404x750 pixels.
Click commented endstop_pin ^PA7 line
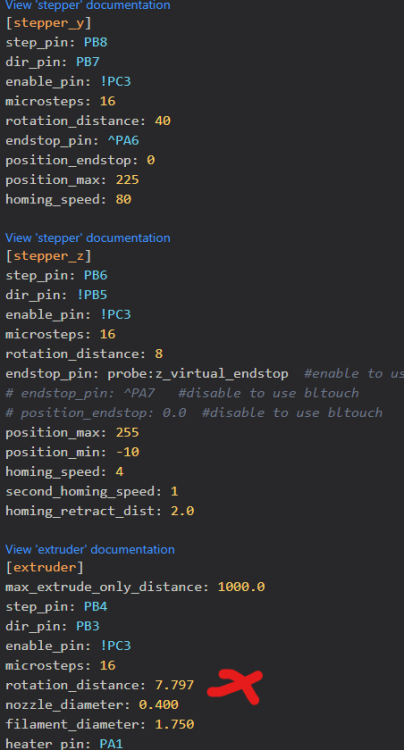pos(182,393)
